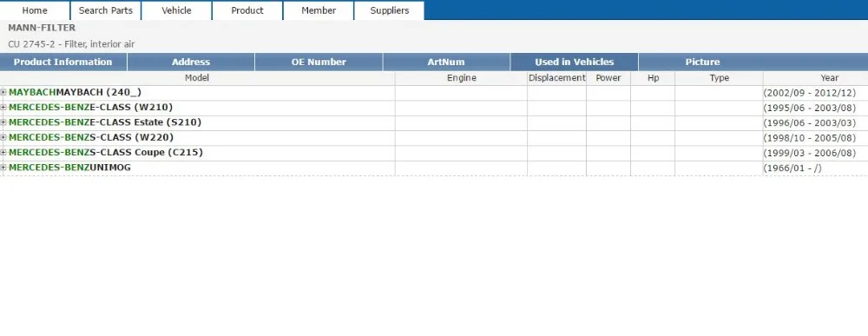Switch to Product Information tab
This screenshot has width=868, height=336.
tap(63, 62)
